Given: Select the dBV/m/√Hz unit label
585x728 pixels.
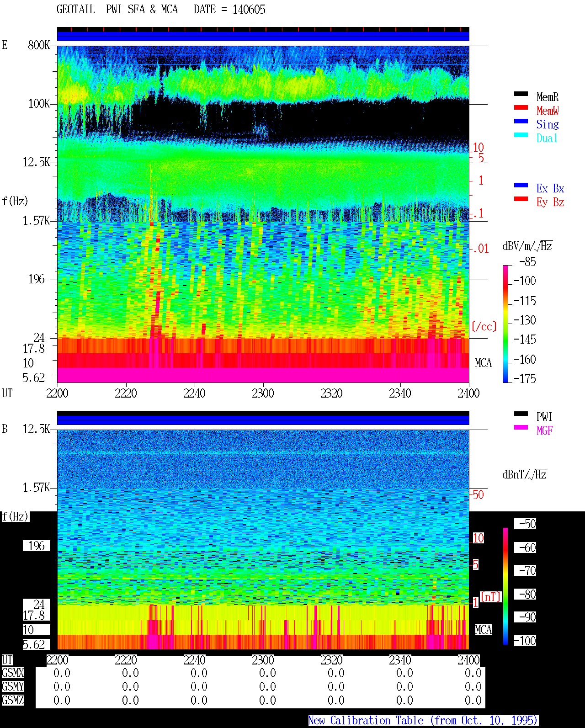Looking at the screenshot, I should click(x=527, y=246).
